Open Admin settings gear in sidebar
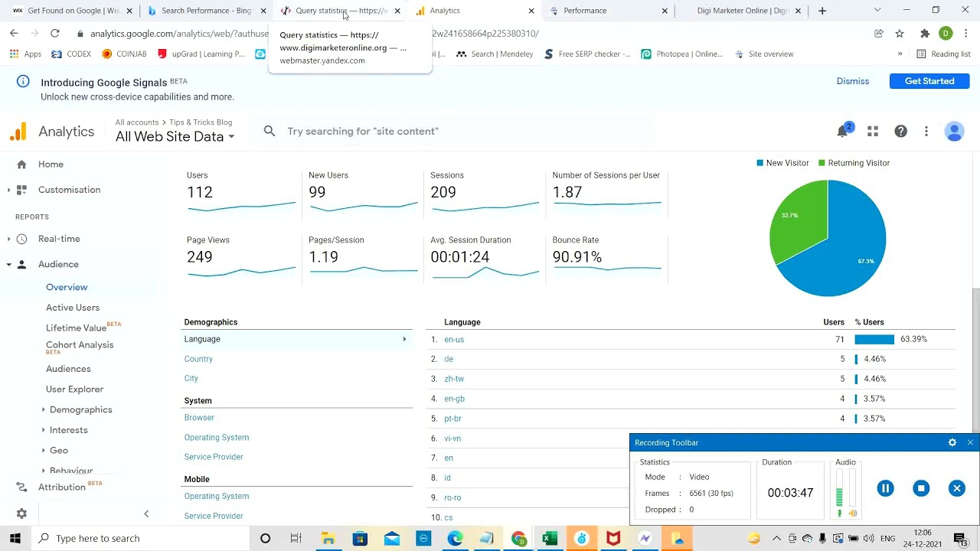This screenshot has width=980, height=551. pos(21,514)
